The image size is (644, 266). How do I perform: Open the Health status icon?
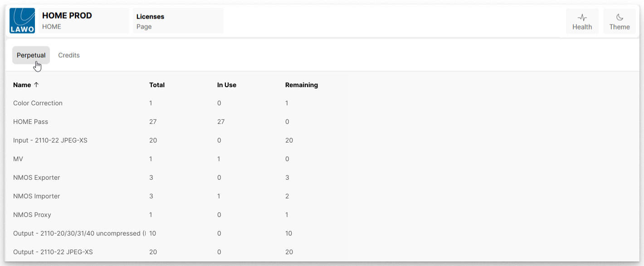[582, 17]
